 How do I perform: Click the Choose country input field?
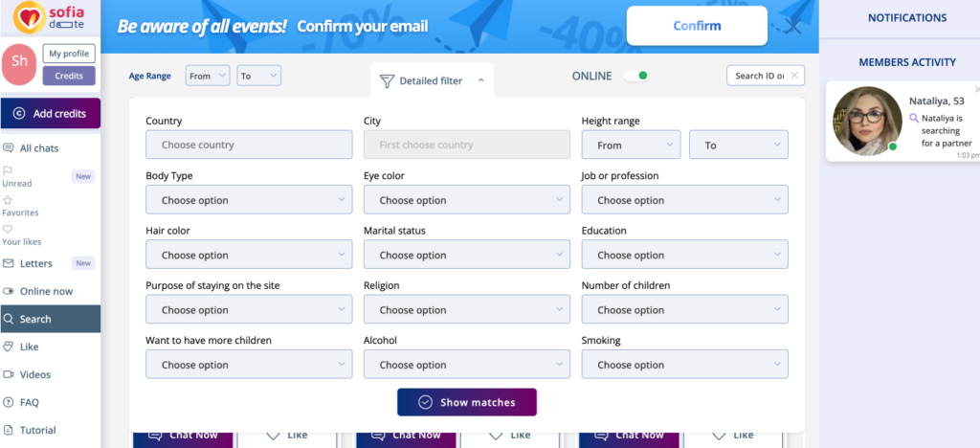pyautogui.click(x=249, y=145)
